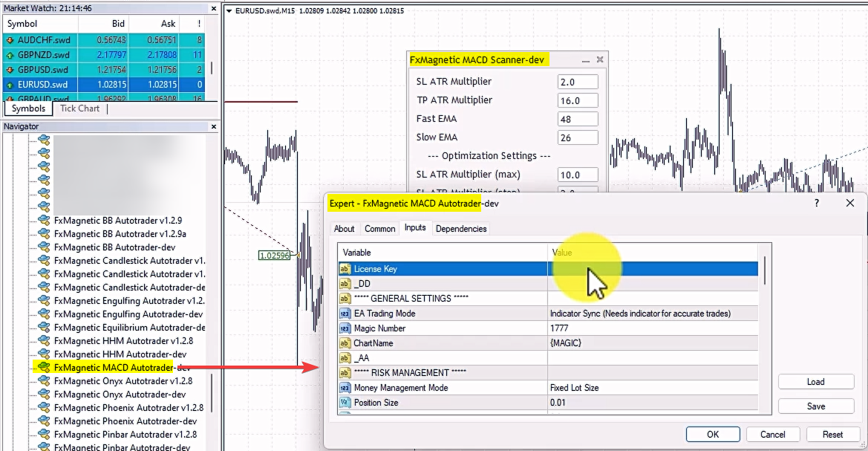Click the integer icon of Money Management Mode
Screen dimensions: 868x451
pyautogui.click(x=345, y=388)
